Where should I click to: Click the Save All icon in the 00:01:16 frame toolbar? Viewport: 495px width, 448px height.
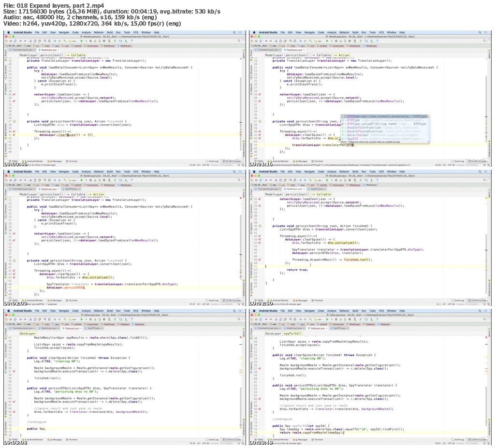256,41
